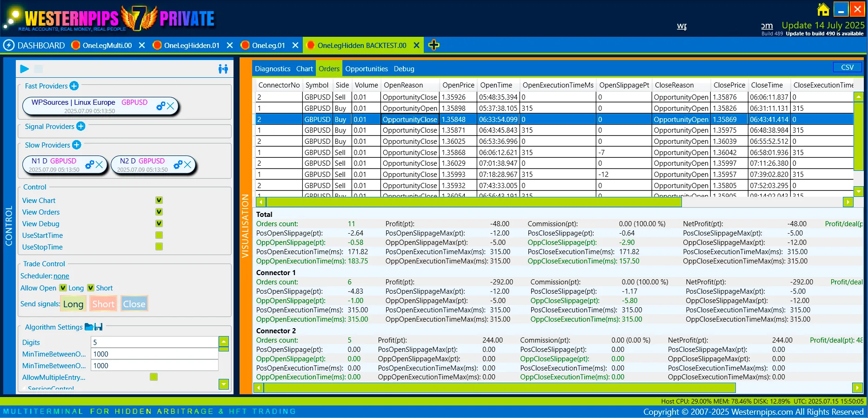The height and width of the screenshot is (418, 868).
Task: Increase the Digits value with up arrow
Action: click(224, 341)
